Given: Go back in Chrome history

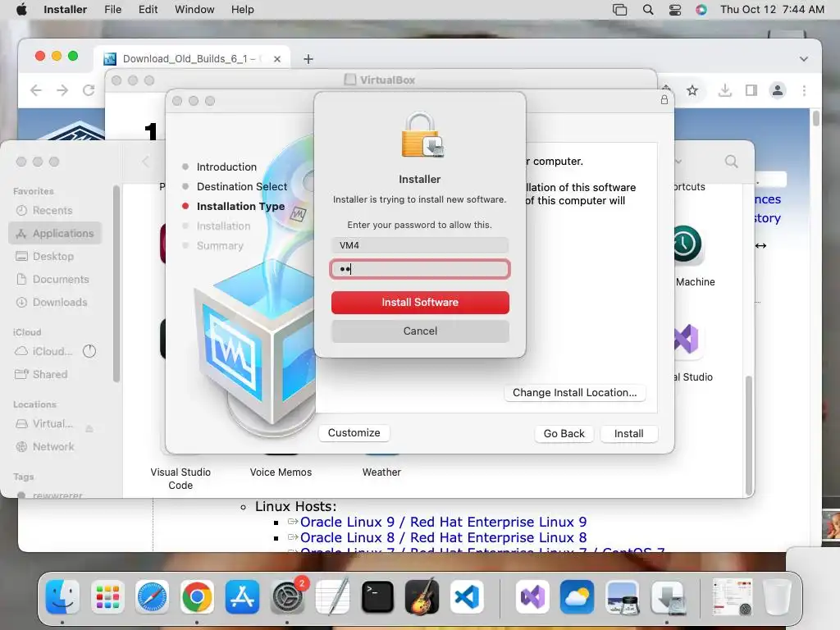Looking at the screenshot, I should (x=36, y=90).
